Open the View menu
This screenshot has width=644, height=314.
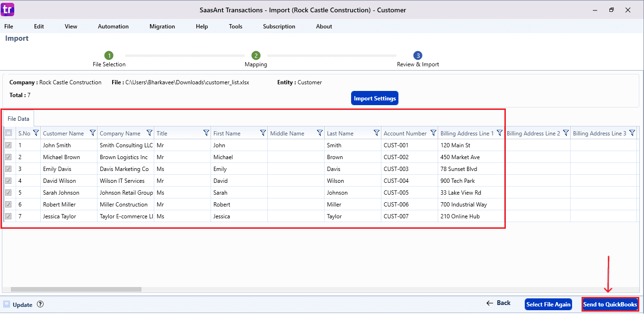click(x=71, y=27)
